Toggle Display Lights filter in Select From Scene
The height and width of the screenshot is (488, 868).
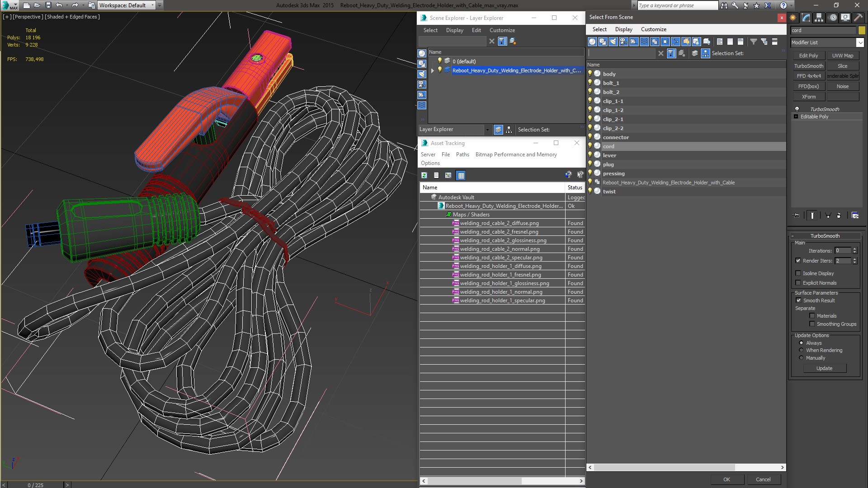[613, 42]
